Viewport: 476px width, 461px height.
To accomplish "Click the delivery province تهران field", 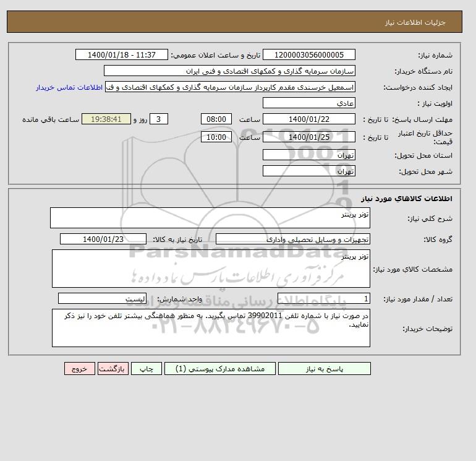I will (x=308, y=155).
